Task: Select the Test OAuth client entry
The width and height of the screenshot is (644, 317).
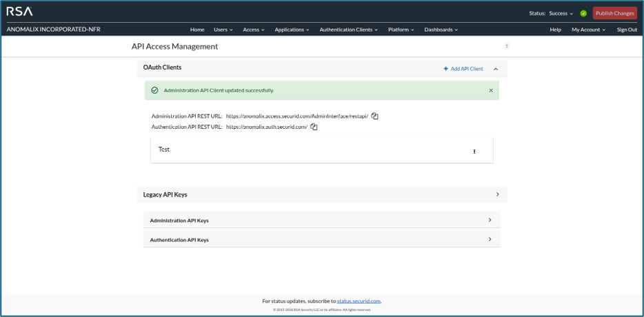Action: [321, 150]
